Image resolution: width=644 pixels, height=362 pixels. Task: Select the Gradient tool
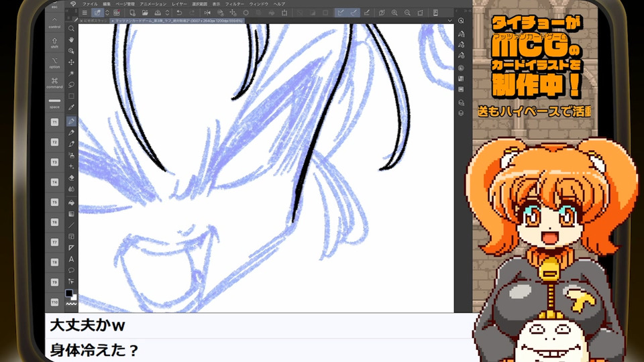[x=72, y=214]
